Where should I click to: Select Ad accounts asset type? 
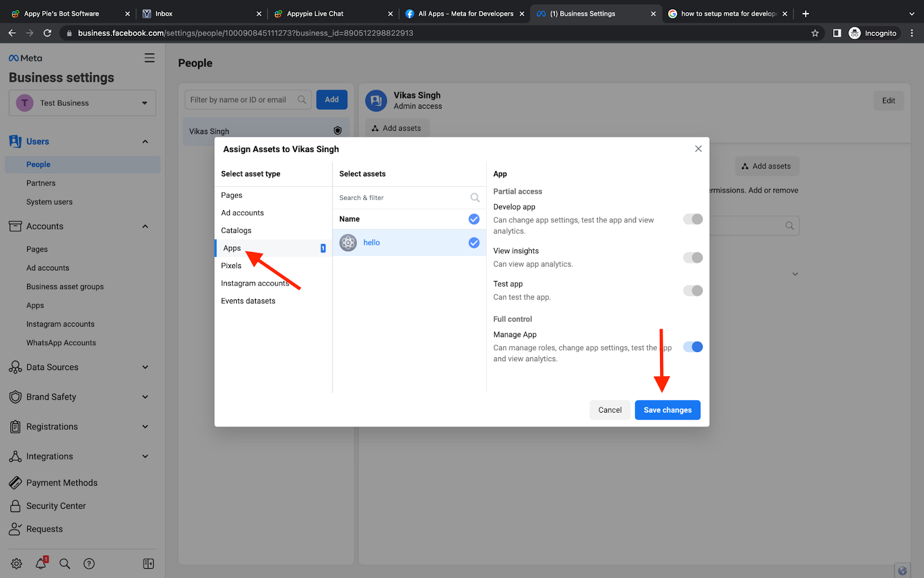[273, 213]
